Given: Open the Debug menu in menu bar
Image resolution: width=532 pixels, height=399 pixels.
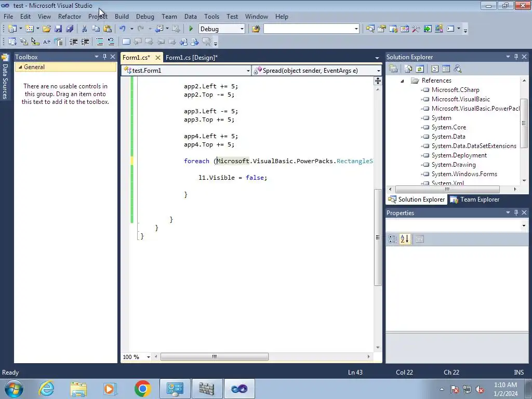Looking at the screenshot, I should point(145,16).
